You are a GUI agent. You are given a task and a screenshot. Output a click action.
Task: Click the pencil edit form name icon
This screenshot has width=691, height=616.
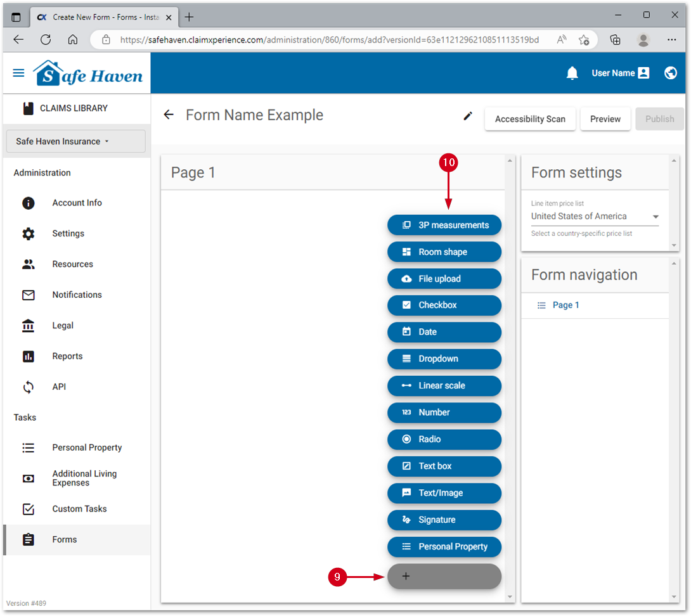click(468, 116)
